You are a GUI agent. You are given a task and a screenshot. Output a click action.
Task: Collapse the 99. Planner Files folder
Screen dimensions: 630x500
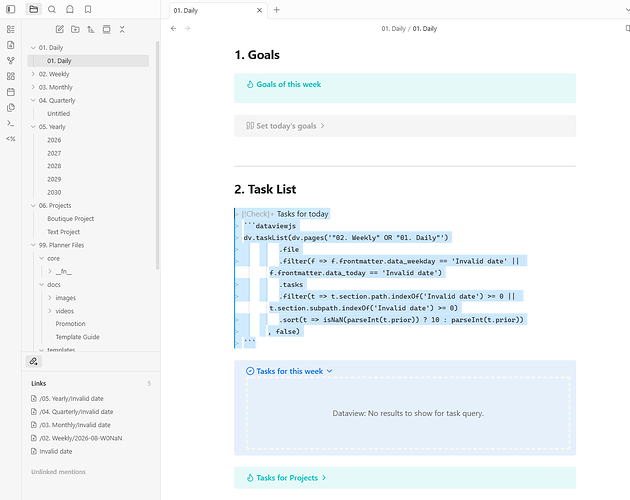point(33,245)
